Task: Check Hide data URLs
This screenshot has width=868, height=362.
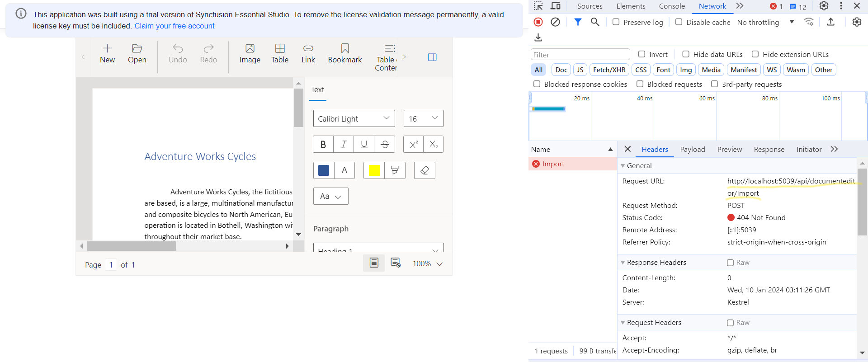Action: tap(686, 54)
